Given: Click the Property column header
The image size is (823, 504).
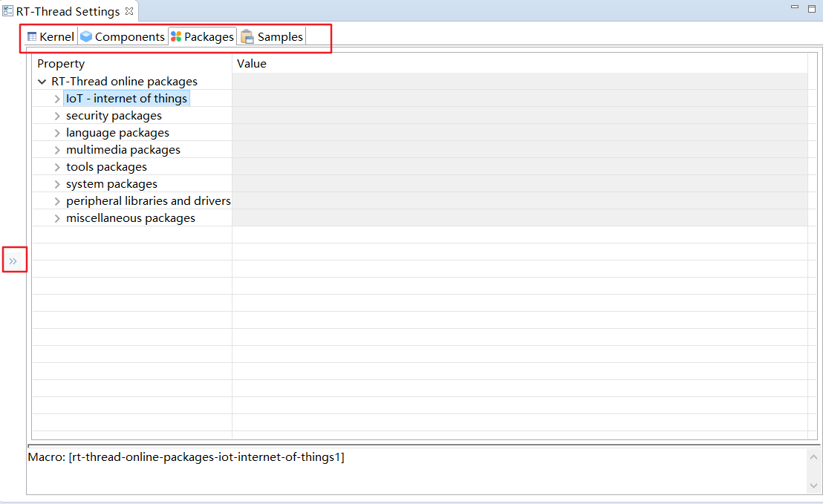Looking at the screenshot, I should (x=131, y=63).
